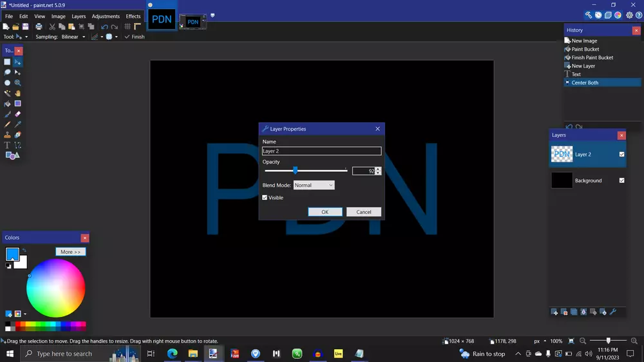Viewport: 644px width, 362px height.
Task: Select the Ellipse Select tool
Action: [7, 82]
